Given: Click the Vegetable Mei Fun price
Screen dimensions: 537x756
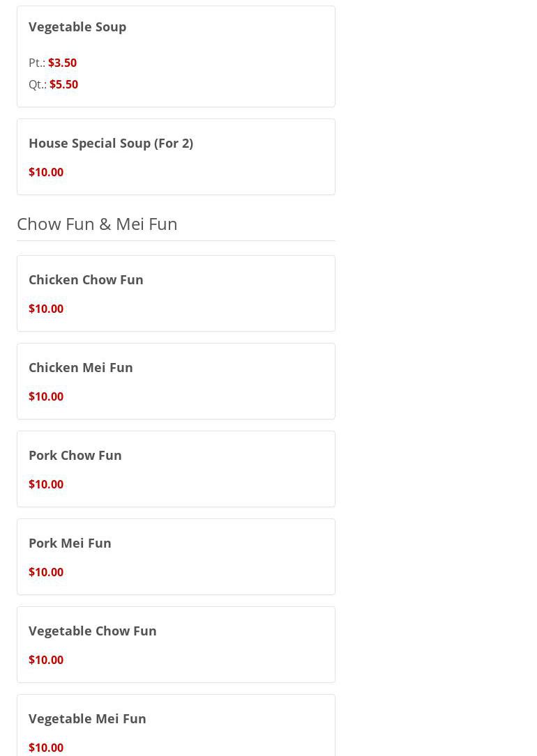Looking at the screenshot, I should (46, 748).
